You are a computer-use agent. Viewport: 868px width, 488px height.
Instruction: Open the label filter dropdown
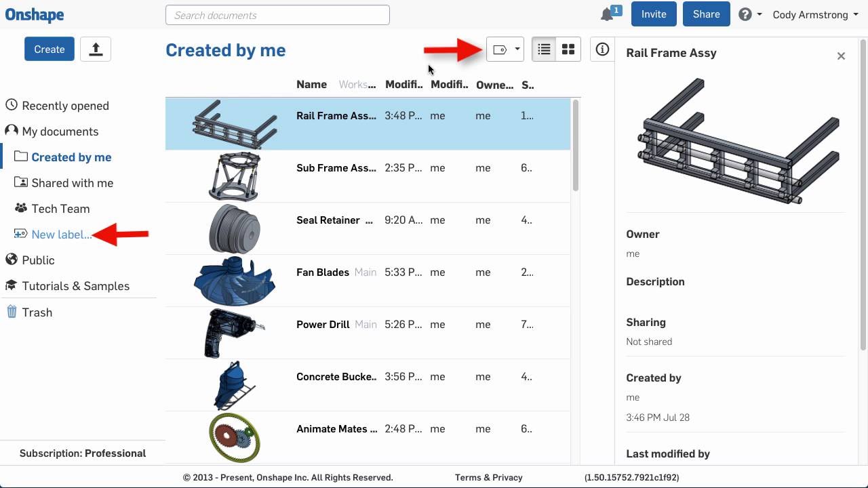click(x=505, y=49)
